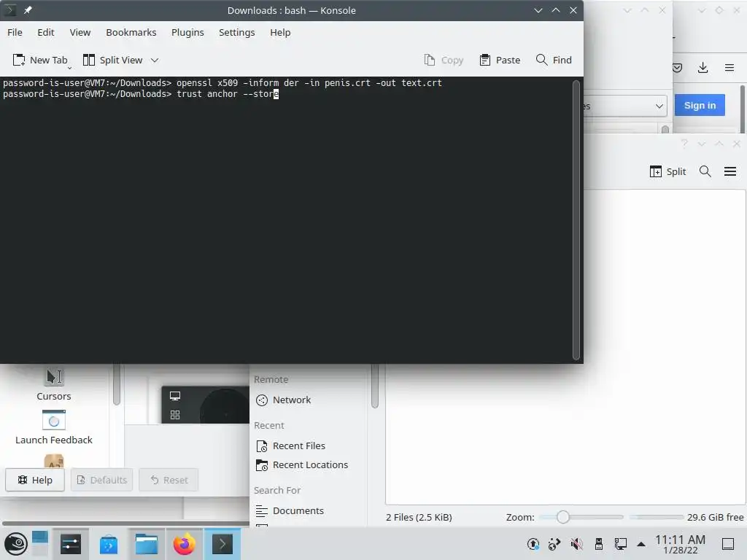Open the Bookmarks menu
This screenshot has width=747, height=560.
point(131,32)
